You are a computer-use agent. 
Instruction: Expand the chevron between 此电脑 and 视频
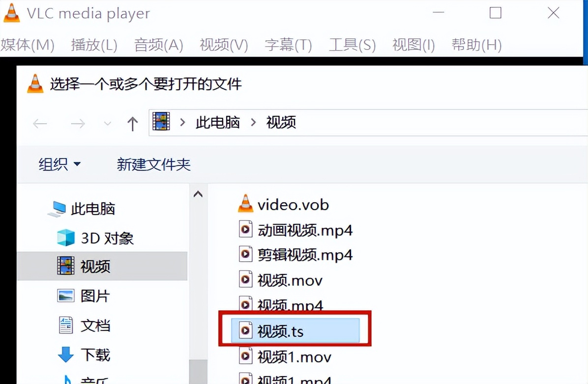(x=254, y=122)
